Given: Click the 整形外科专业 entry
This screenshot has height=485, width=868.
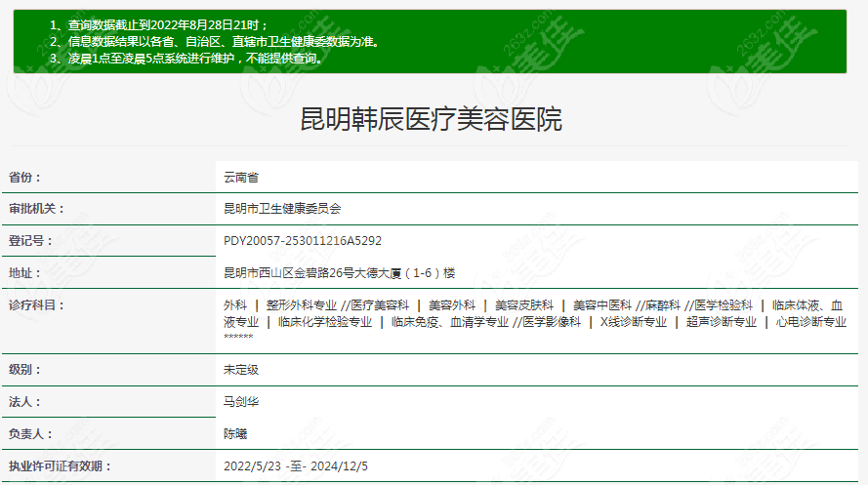Looking at the screenshot, I should [302, 305].
